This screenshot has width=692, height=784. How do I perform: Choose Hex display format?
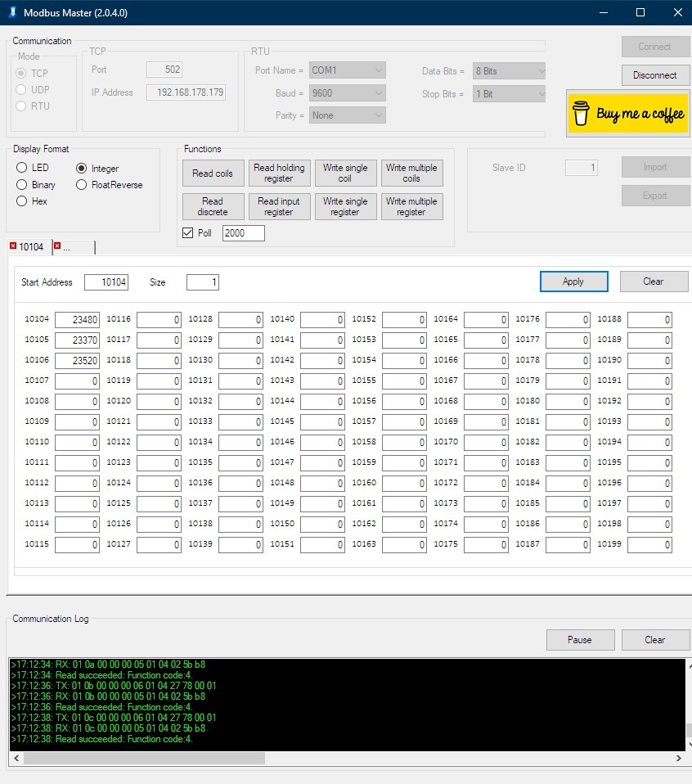22,201
